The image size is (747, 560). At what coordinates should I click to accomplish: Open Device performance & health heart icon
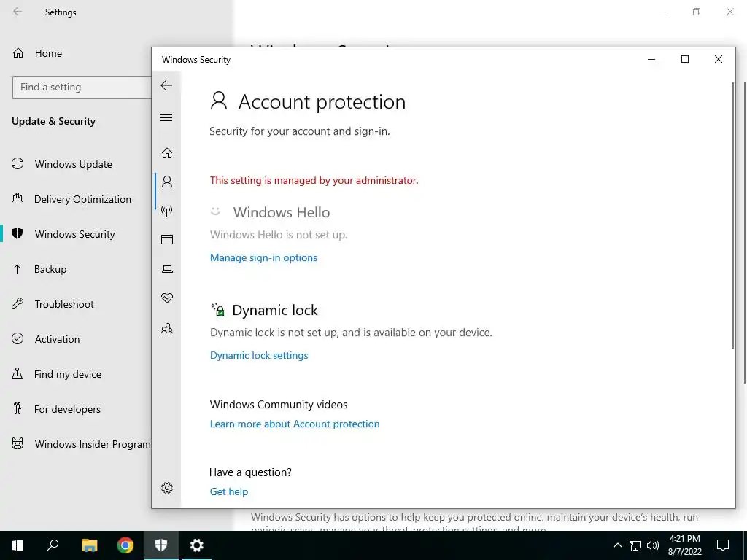click(167, 298)
